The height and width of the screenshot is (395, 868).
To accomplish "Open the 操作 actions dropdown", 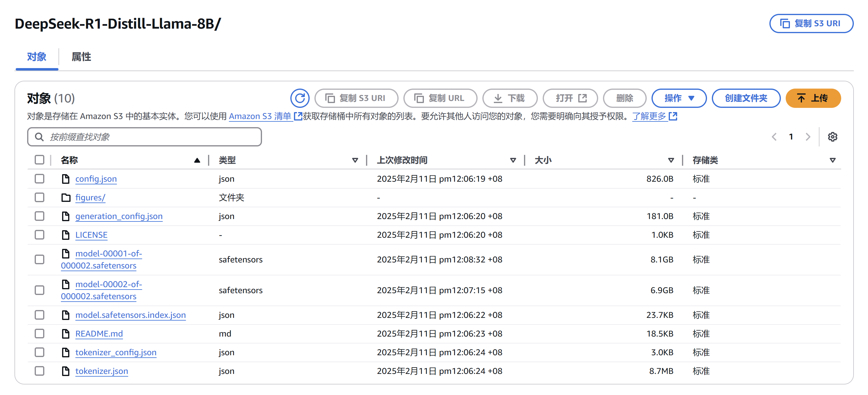I will (679, 98).
